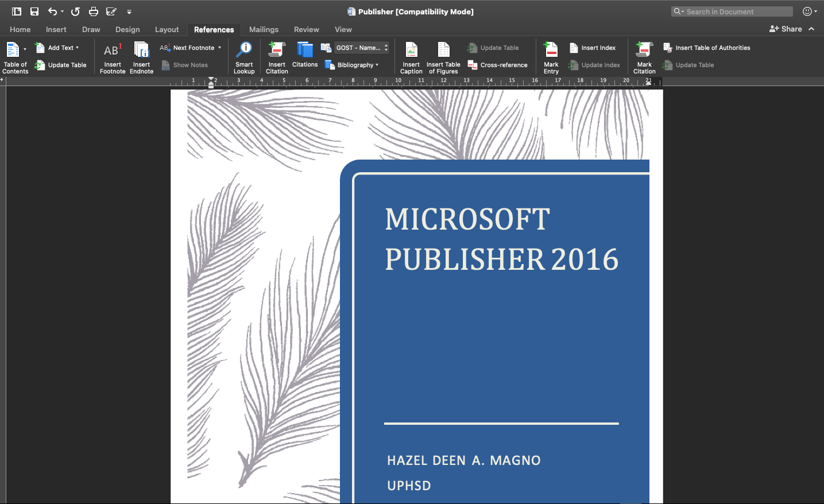Click the Table of Contents icon
This screenshot has width=824, height=504.
[12, 50]
